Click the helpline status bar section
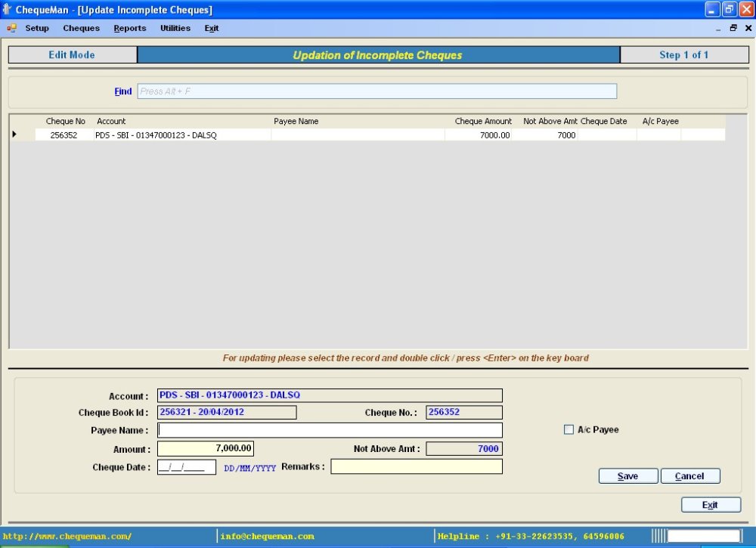756x548 pixels. click(x=529, y=537)
